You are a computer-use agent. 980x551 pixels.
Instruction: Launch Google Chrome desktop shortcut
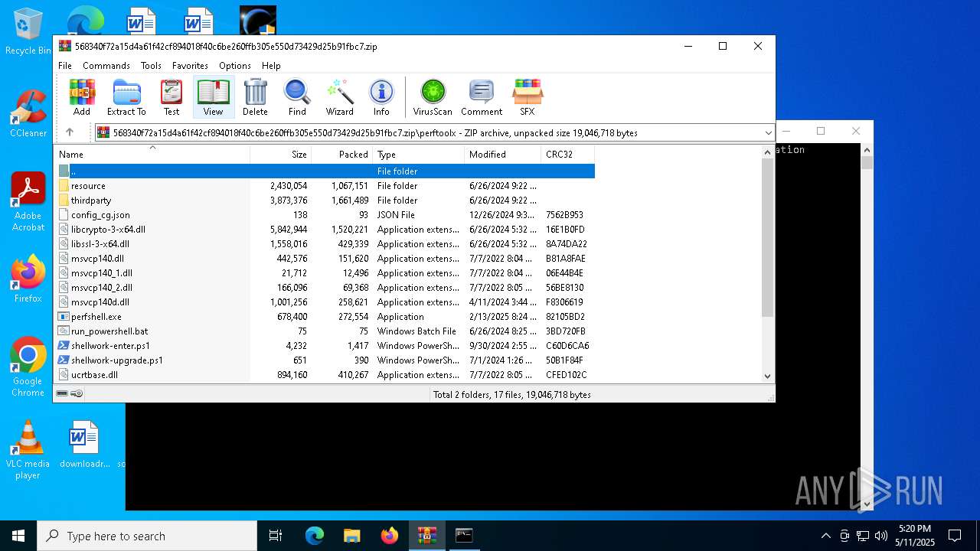[28, 367]
